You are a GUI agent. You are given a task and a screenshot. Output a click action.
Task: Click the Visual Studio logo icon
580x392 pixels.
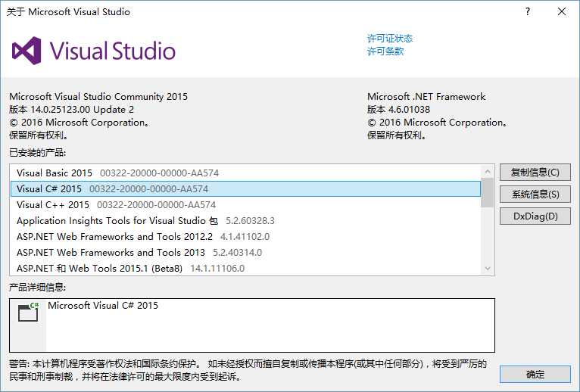[27, 51]
